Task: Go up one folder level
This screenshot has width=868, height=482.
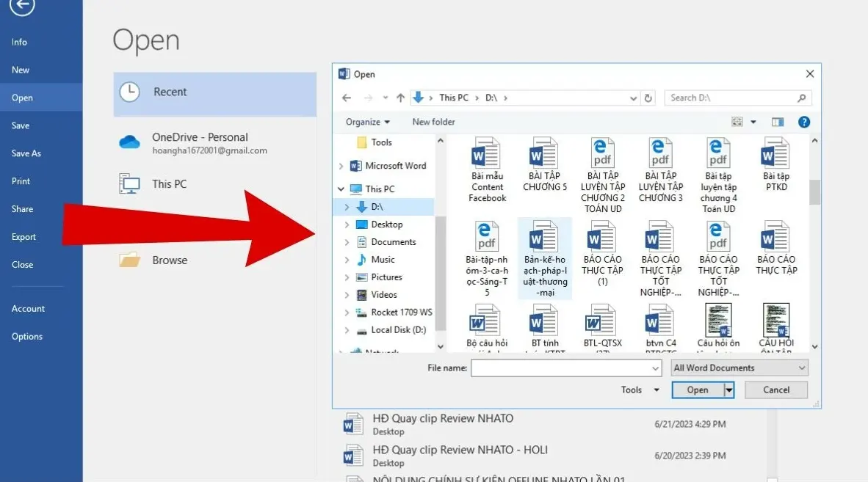Action: 400,98
